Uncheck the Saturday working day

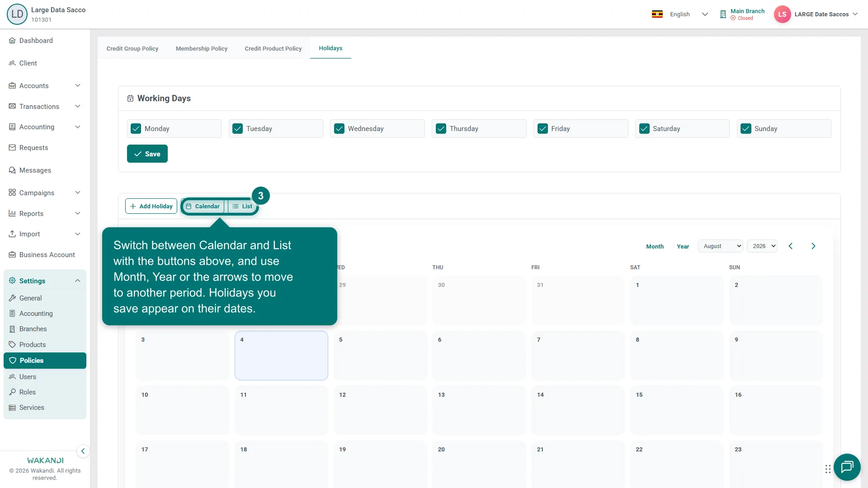click(x=645, y=129)
